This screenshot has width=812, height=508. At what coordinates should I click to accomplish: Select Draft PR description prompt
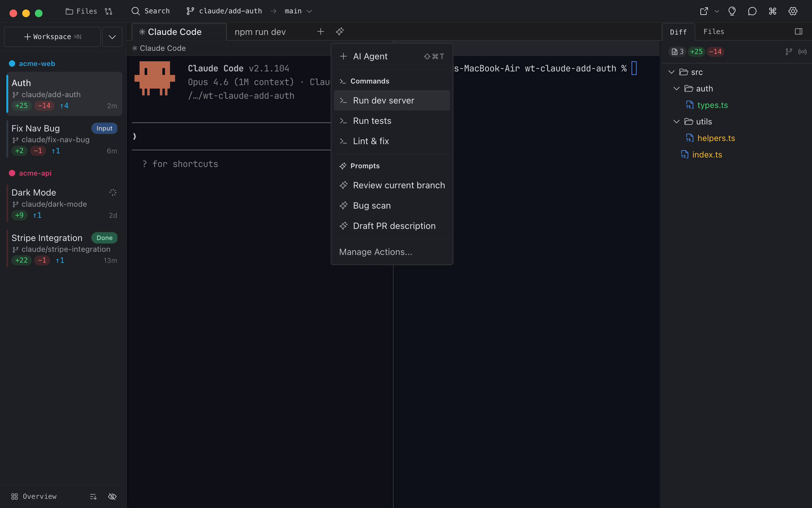pyautogui.click(x=392, y=226)
